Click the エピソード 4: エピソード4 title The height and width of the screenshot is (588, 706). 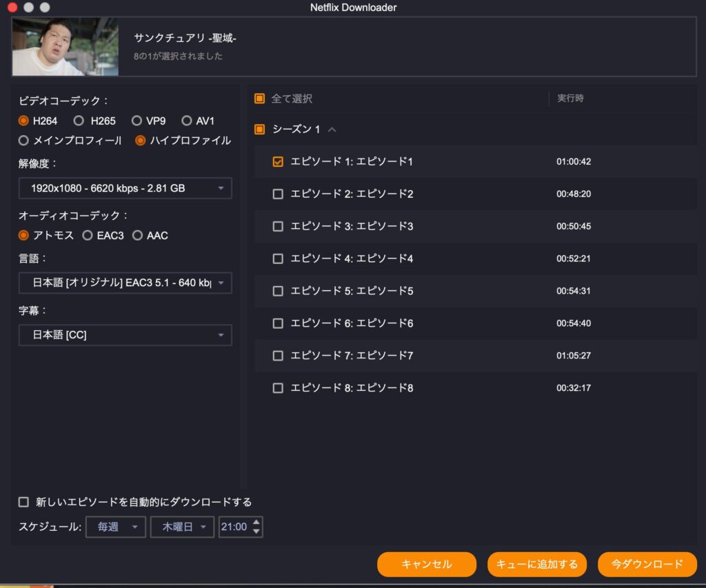tap(352, 259)
